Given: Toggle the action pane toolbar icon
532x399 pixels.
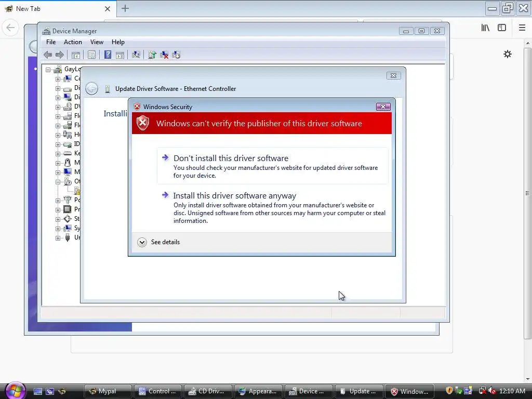Looking at the screenshot, I should [x=120, y=55].
